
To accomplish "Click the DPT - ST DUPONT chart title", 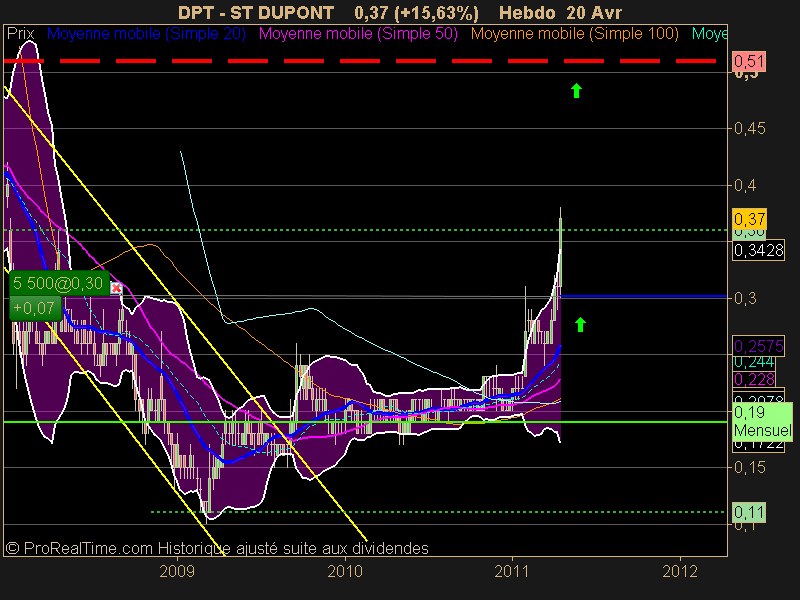I will click(x=256, y=13).
